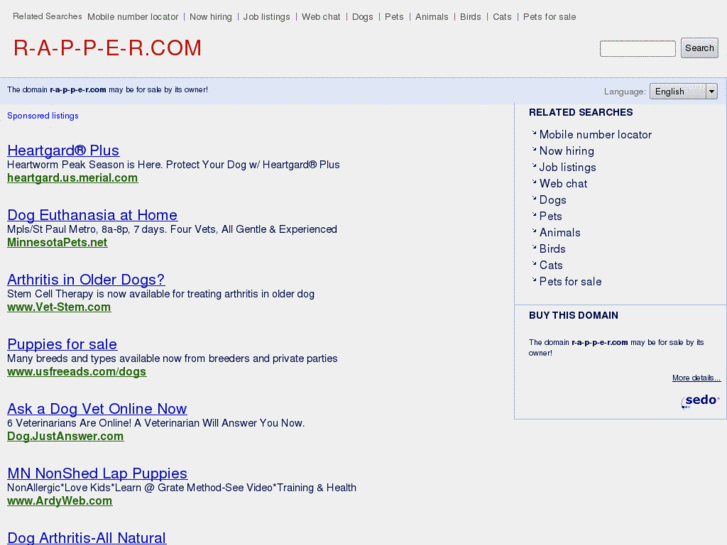Select Now hiring in sidebar
Viewport: 727px width, 545px height.
pyautogui.click(x=567, y=151)
